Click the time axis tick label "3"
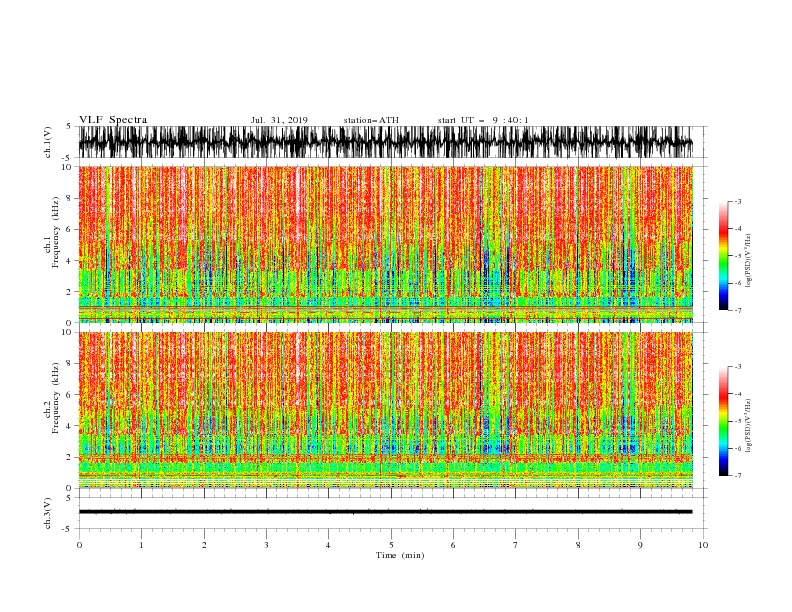Screen dimensions: 792x612 (x=266, y=545)
